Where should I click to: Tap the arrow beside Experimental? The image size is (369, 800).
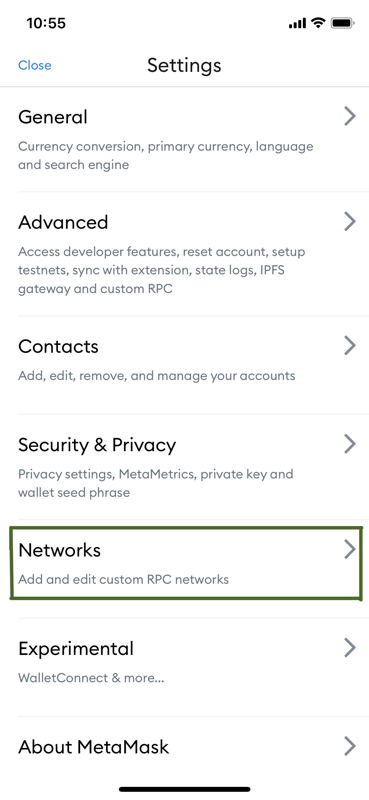click(350, 647)
